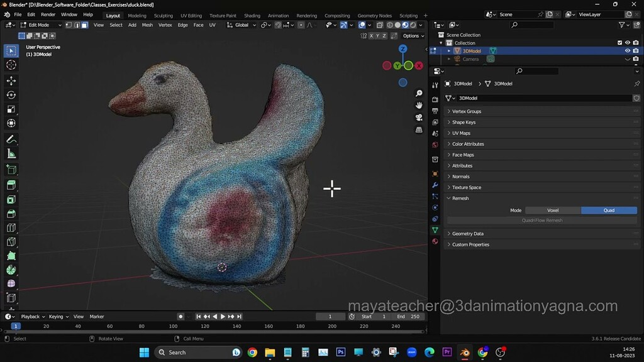Switch to the Shading workspace tab

252,15
